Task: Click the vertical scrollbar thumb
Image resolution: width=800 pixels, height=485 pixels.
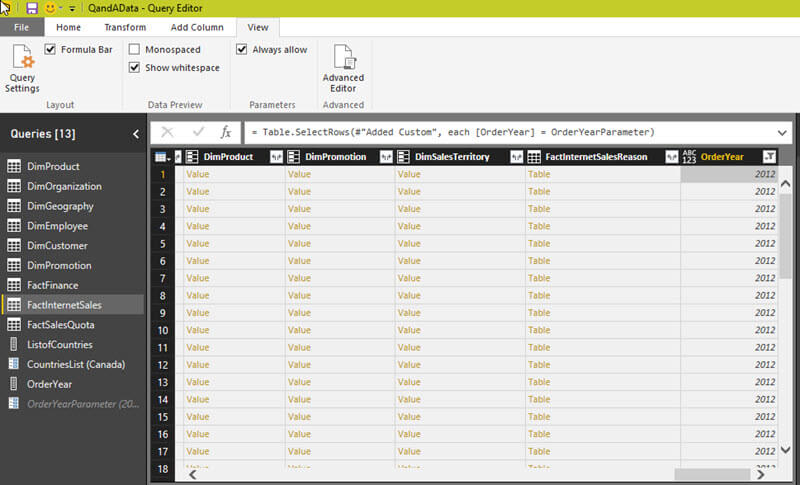Action: click(x=786, y=236)
